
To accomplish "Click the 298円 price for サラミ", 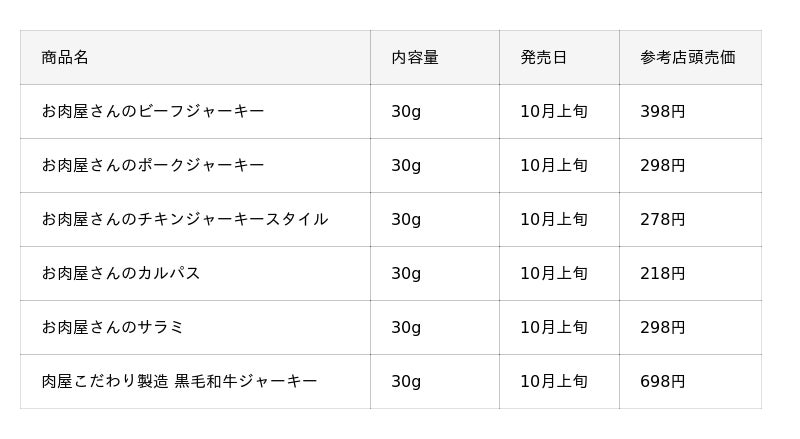I will coord(663,328).
